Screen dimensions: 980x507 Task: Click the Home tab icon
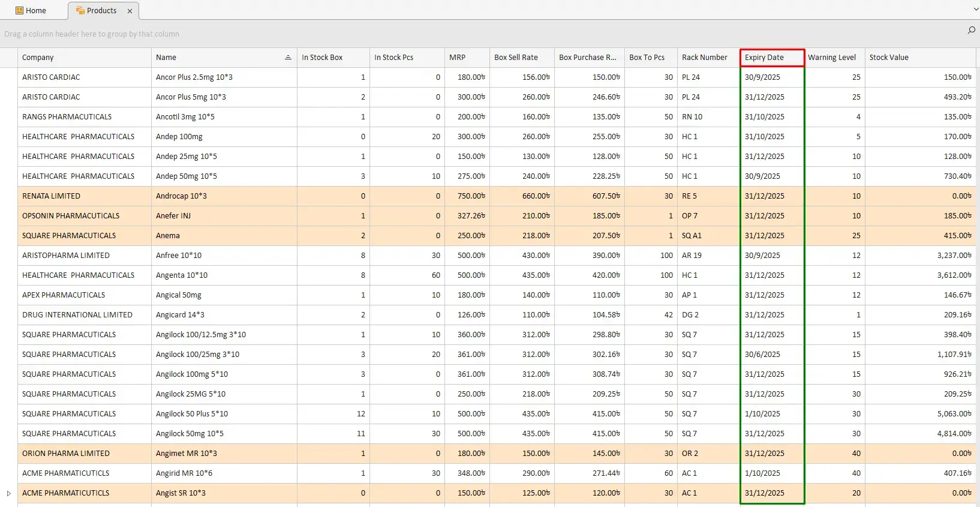tap(19, 10)
